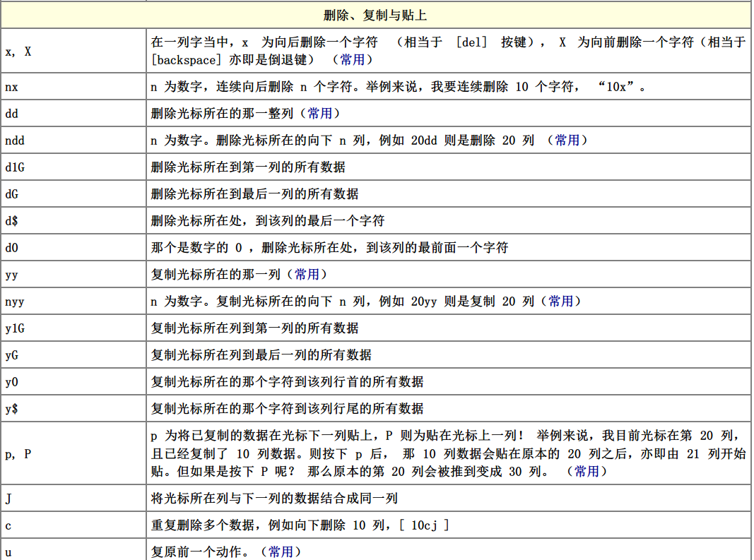Click the 'yG' command cell
The image size is (754, 560).
pyautogui.click(x=73, y=355)
